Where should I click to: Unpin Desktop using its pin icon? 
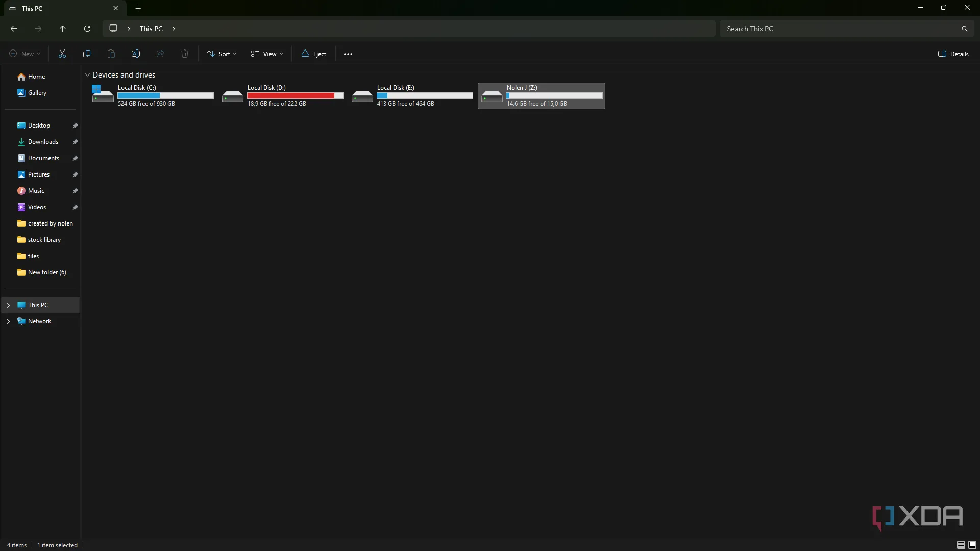coord(75,126)
